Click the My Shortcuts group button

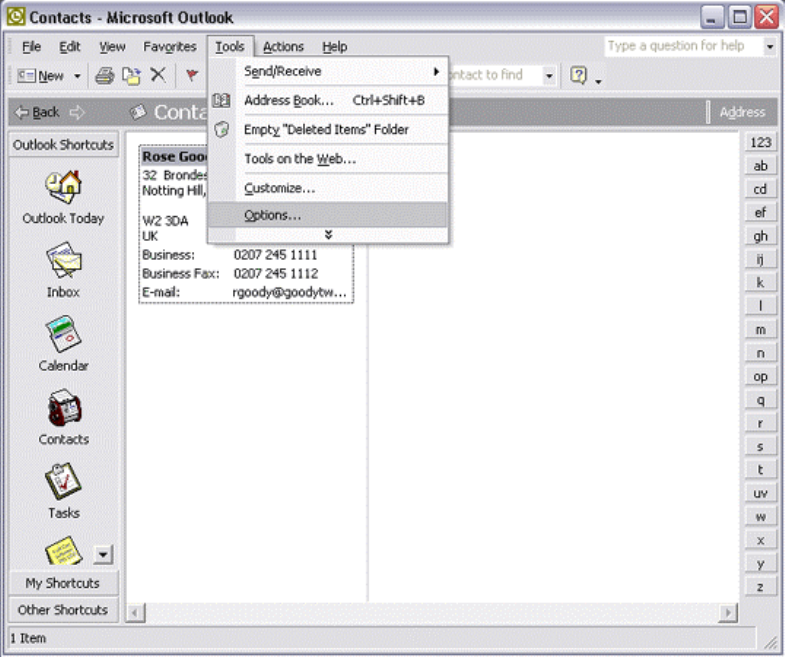[63, 583]
